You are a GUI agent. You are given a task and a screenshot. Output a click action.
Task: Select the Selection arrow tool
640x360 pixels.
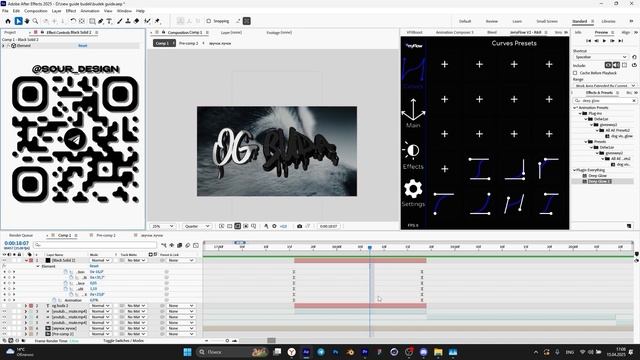pos(18,21)
